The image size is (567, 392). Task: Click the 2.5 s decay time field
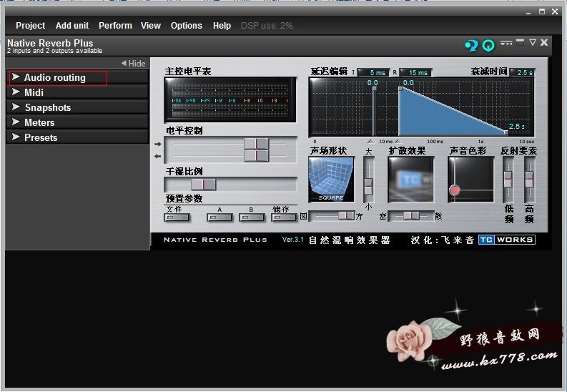522,73
